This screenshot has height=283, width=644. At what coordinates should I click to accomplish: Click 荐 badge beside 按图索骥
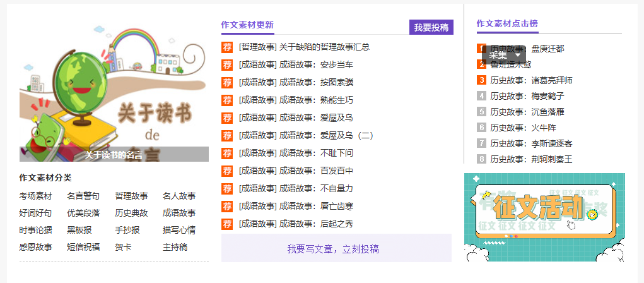[x=227, y=83]
